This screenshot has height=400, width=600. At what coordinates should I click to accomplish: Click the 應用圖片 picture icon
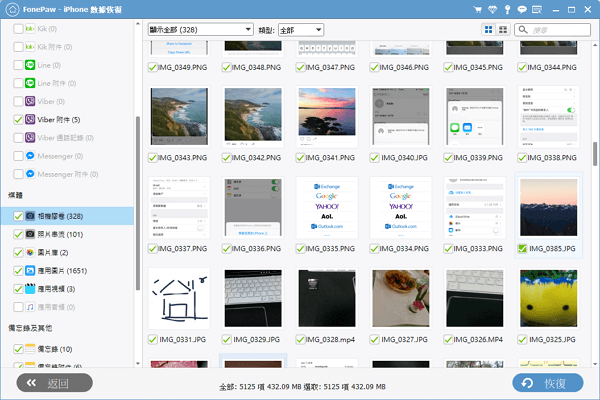30,271
